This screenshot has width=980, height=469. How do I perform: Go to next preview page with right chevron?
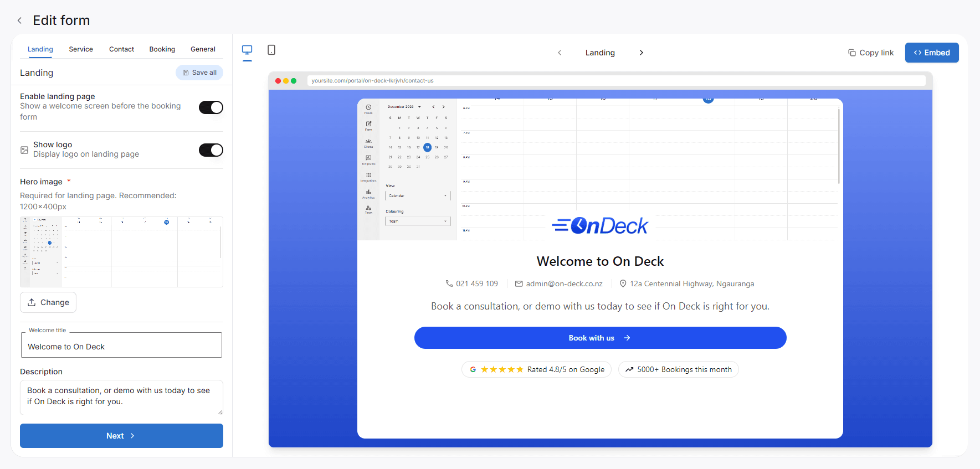pyautogui.click(x=641, y=53)
